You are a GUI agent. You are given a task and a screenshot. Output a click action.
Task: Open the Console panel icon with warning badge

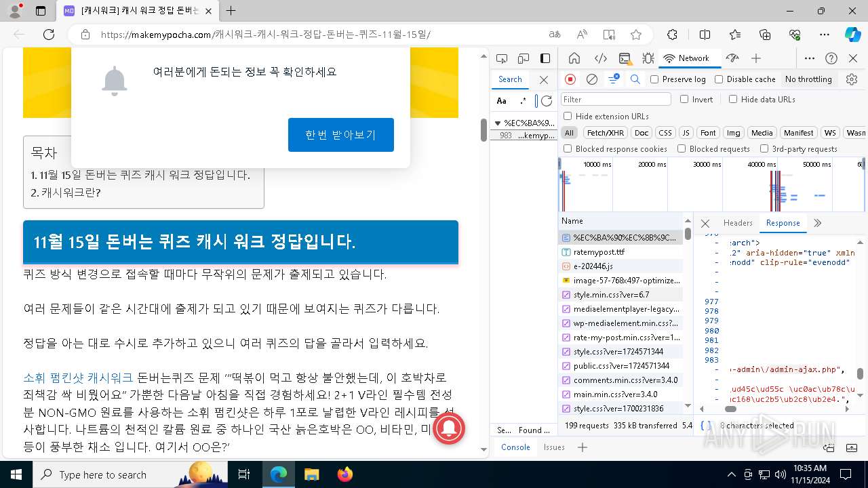pyautogui.click(x=625, y=58)
